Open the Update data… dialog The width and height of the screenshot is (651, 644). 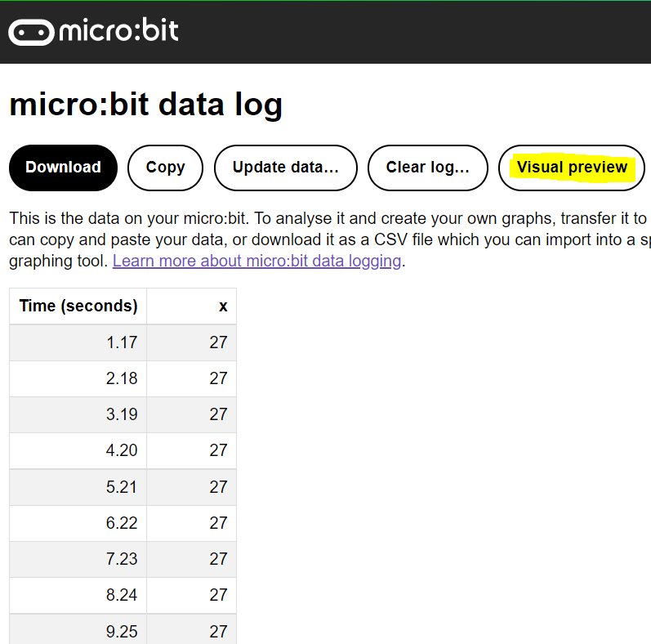(x=286, y=168)
